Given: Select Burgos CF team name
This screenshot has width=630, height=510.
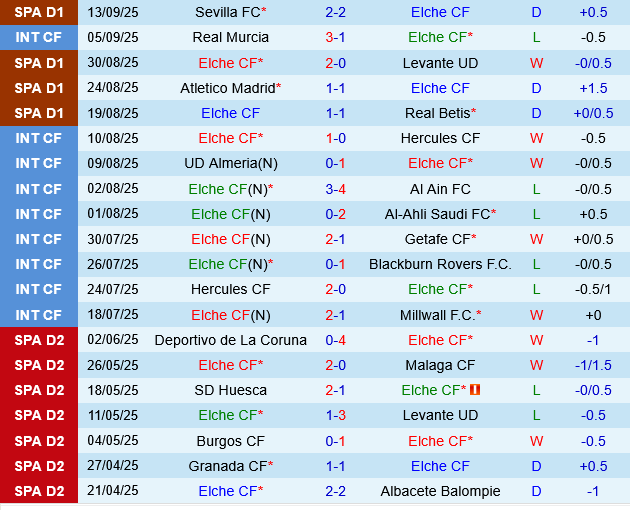Looking at the screenshot, I should click(x=230, y=440).
